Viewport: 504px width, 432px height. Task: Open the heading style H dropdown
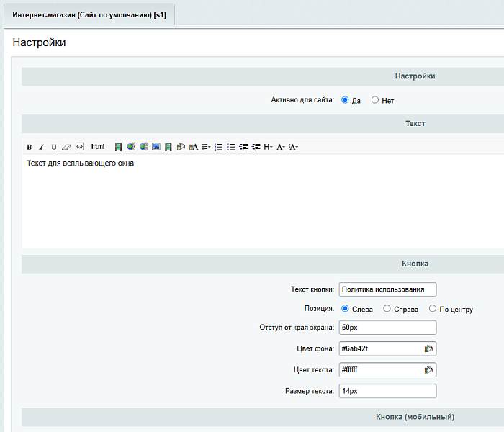click(x=268, y=147)
